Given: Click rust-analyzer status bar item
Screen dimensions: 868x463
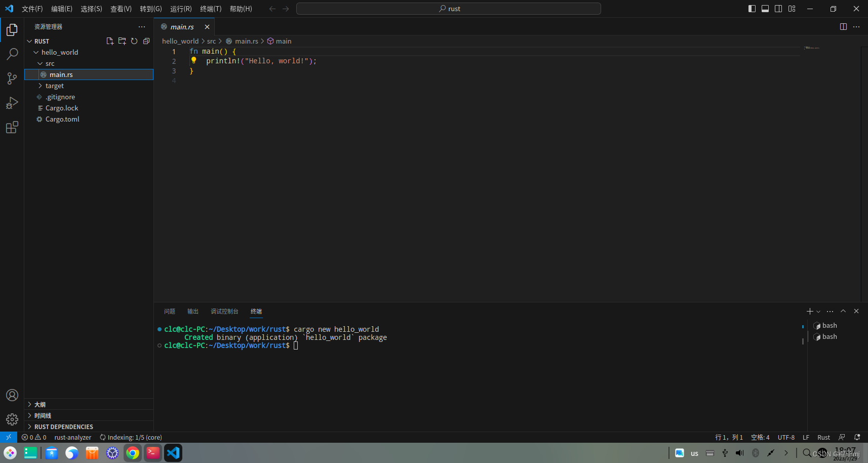Looking at the screenshot, I should point(73,437).
